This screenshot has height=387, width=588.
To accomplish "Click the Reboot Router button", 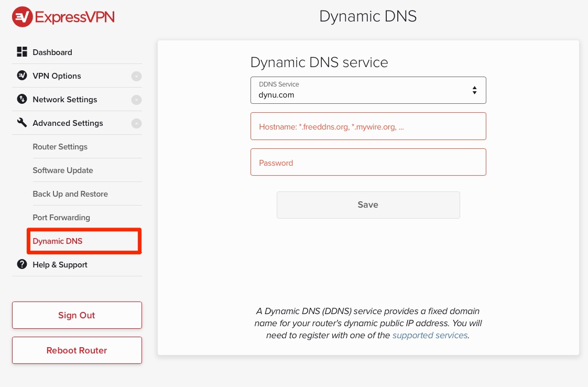I will tap(77, 350).
